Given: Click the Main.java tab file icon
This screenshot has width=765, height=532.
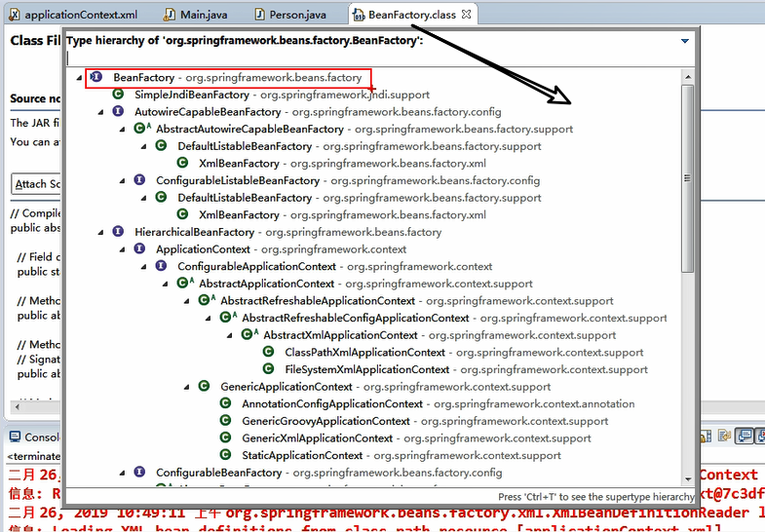Looking at the screenshot, I should point(170,15).
